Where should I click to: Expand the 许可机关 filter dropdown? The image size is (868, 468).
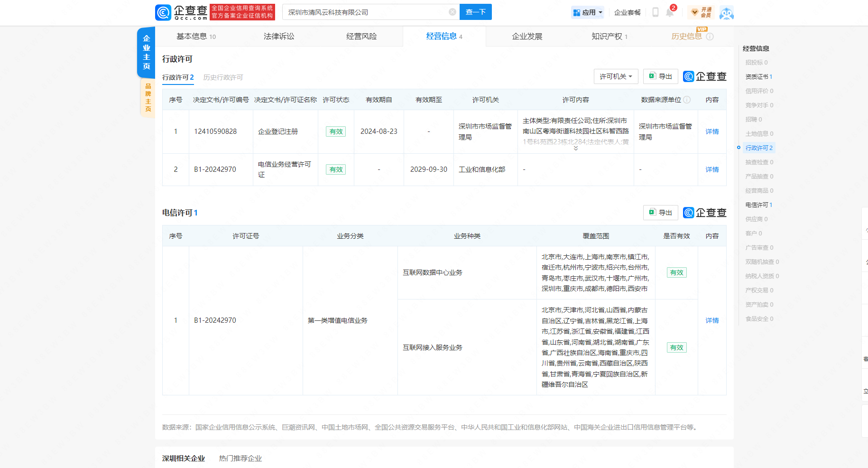point(615,76)
